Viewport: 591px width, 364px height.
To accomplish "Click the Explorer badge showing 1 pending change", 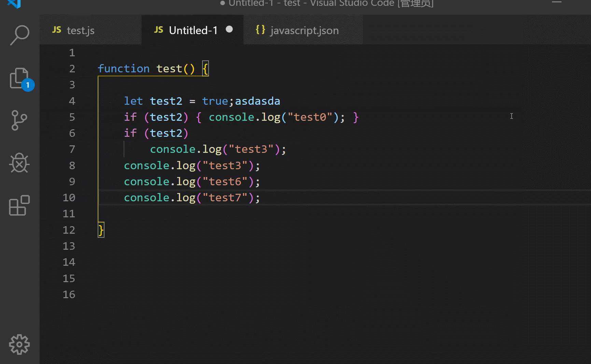I will pos(28,85).
